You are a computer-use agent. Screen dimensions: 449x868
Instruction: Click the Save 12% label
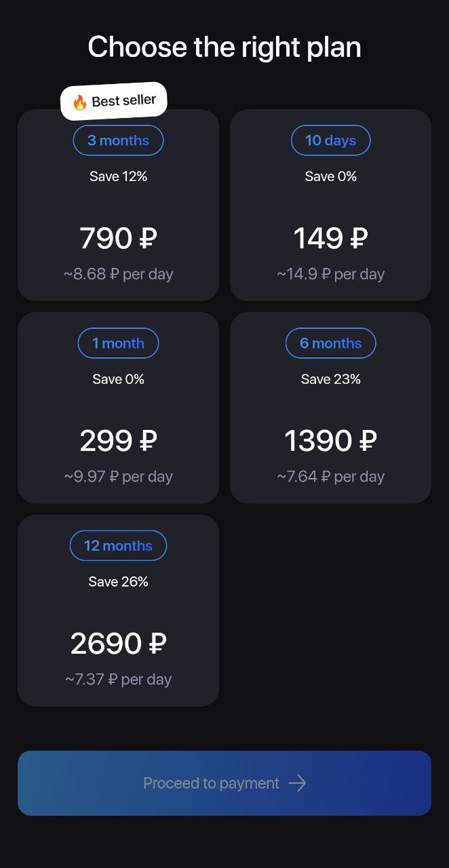click(x=119, y=176)
